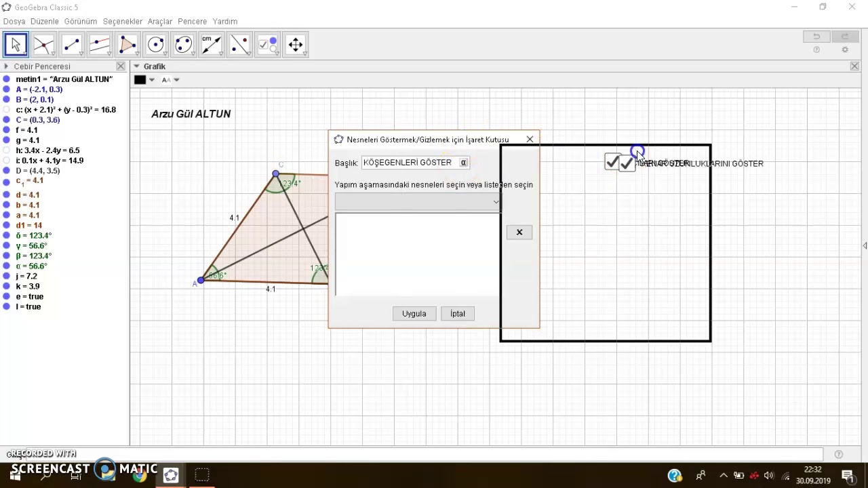Image resolution: width=868 pixels, height=488 pixels.
Task: Open GeoGebra from the taskbar
Action: point(171,475)
